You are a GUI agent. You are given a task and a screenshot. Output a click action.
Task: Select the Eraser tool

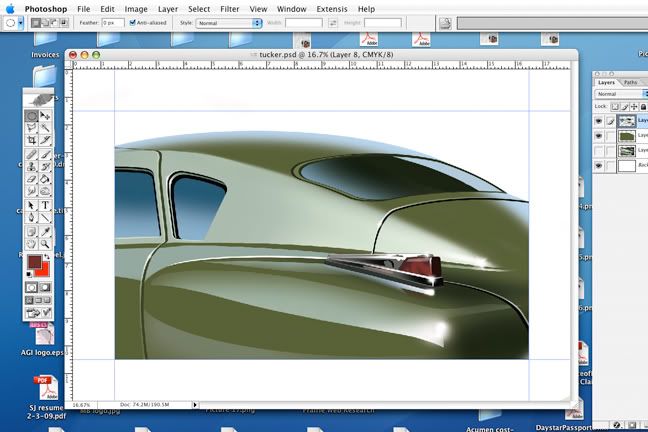pyautogui.click(x=31, y=179)
